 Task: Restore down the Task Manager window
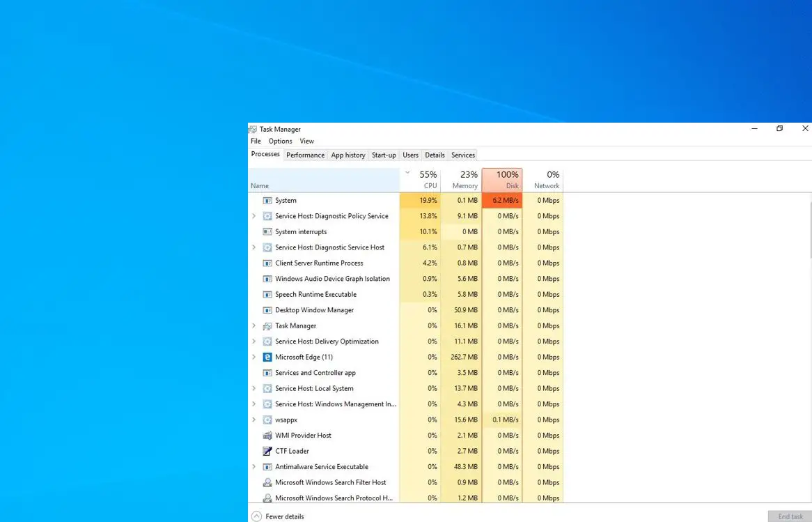pos(779,128)
